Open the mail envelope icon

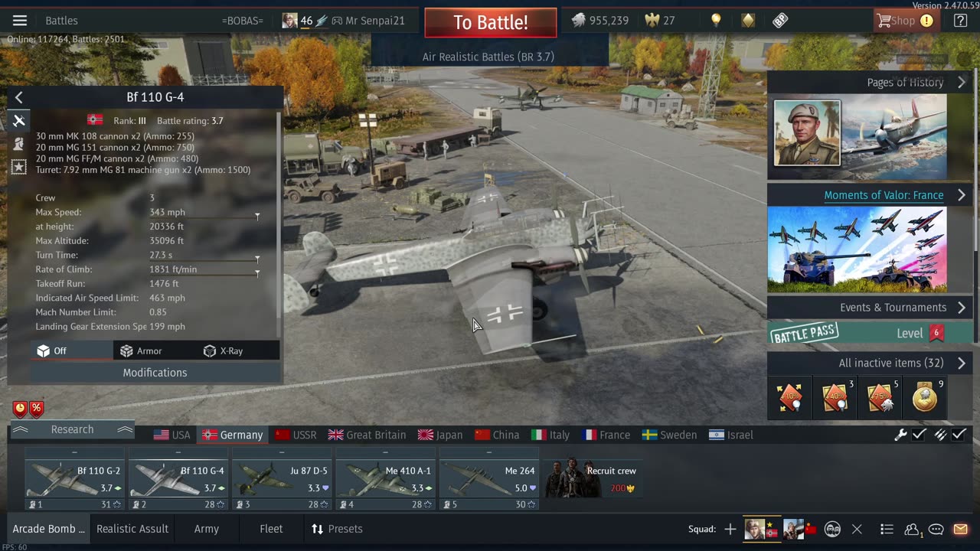pyautogui.click(x=960, y=529)
